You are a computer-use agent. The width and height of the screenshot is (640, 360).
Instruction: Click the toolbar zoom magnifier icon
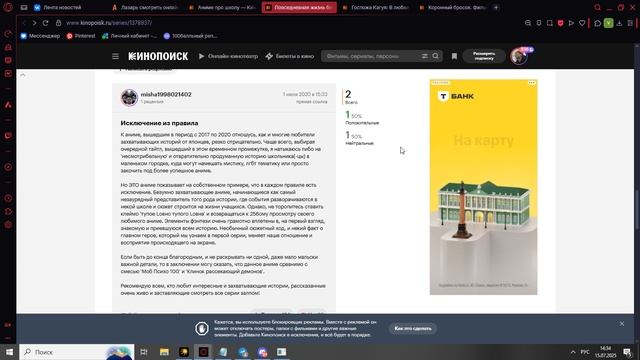[x=528, y=23]
